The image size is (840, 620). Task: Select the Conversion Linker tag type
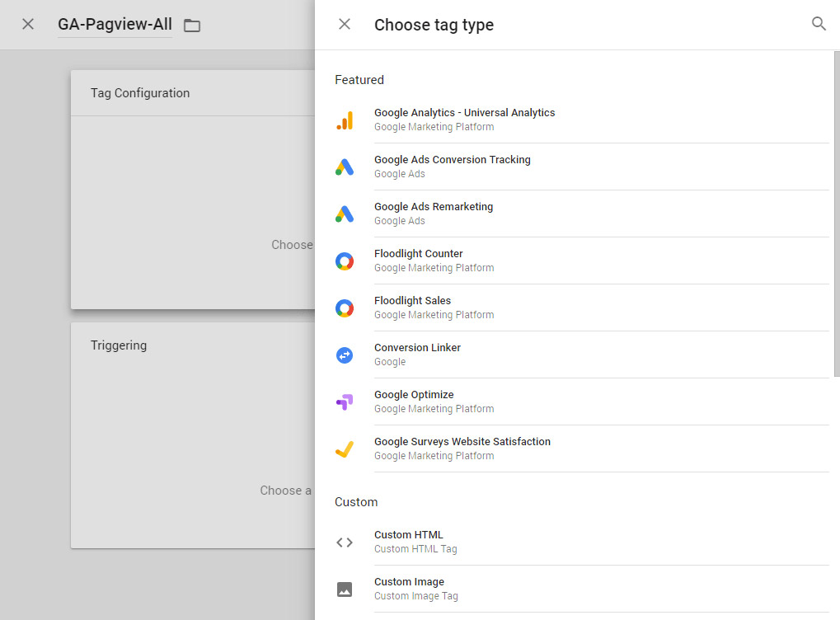[582, 355]
